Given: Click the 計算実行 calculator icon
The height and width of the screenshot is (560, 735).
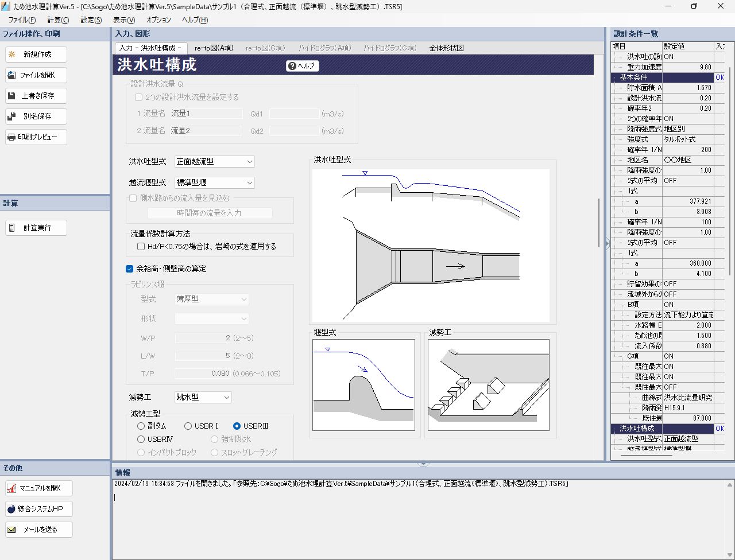Looking at the screenshot, I should pos(11,228).
